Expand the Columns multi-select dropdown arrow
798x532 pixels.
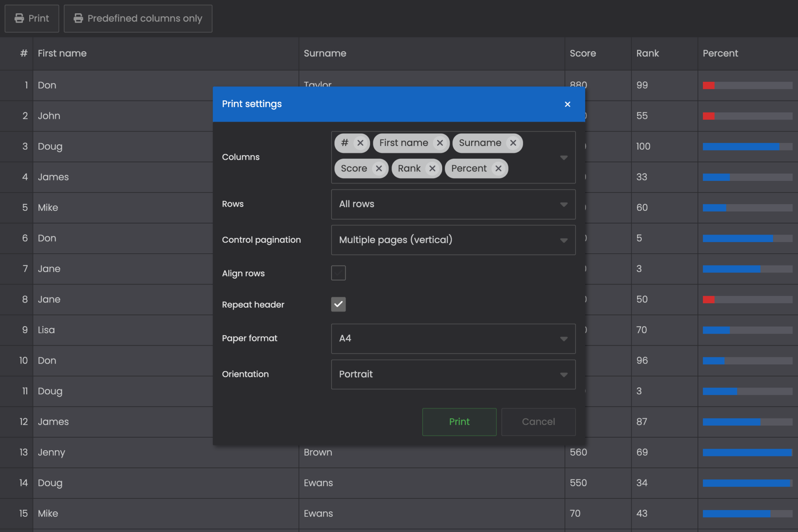(x=563, y=157)
